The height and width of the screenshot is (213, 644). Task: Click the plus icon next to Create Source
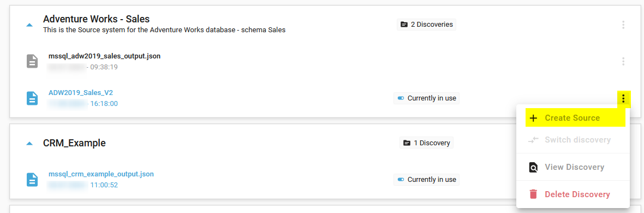(x=533, y=119)
